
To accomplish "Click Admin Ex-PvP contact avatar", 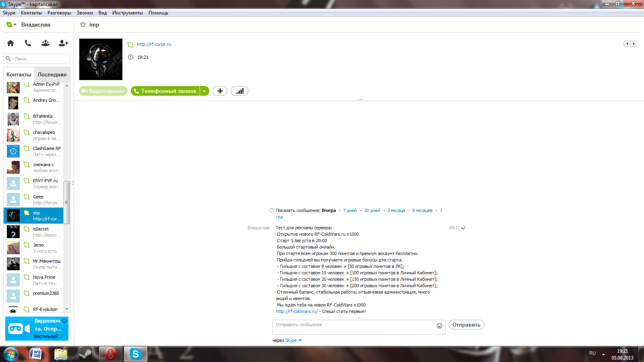I will [x=13, y=87].
